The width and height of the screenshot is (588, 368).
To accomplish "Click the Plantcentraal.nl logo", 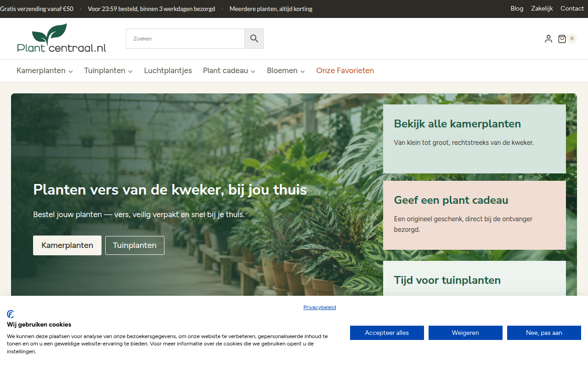I will (x=62, y=38).
